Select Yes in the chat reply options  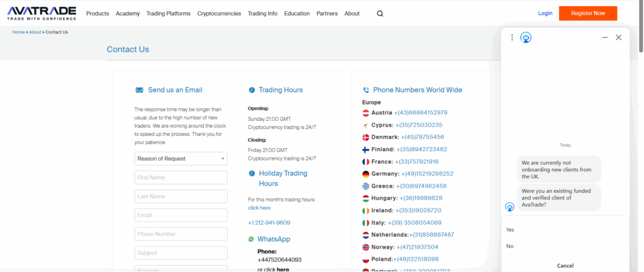point(510,230)
